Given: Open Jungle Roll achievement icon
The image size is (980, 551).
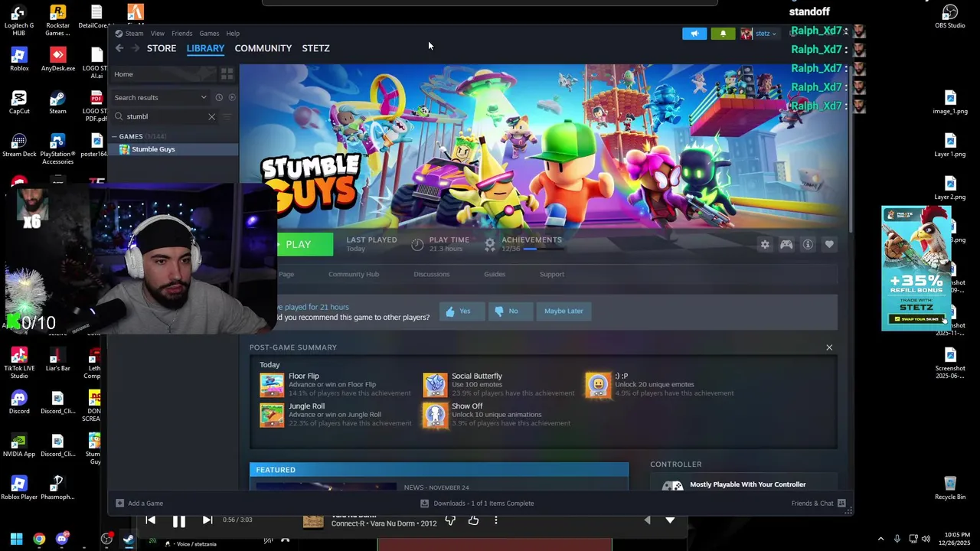Looking at the screenshot, I should 272,415.
